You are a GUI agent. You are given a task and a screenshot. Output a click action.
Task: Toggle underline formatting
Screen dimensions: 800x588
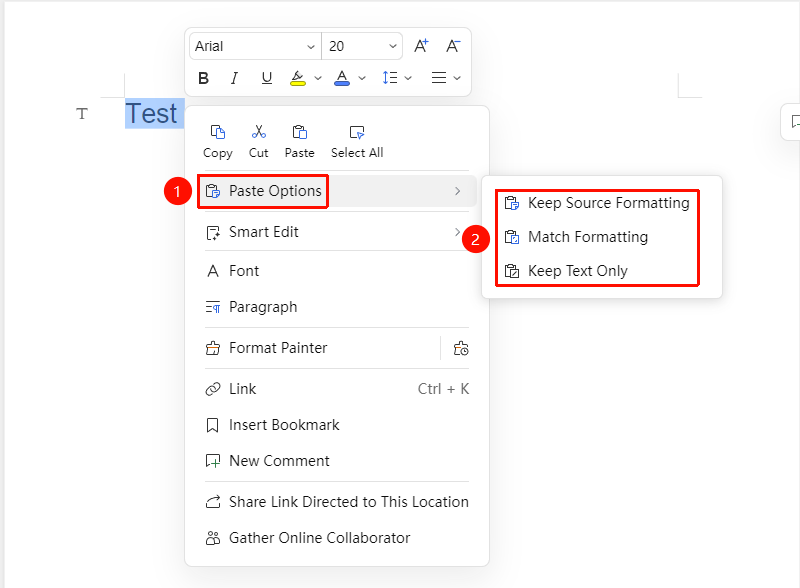tap(266, 78)
